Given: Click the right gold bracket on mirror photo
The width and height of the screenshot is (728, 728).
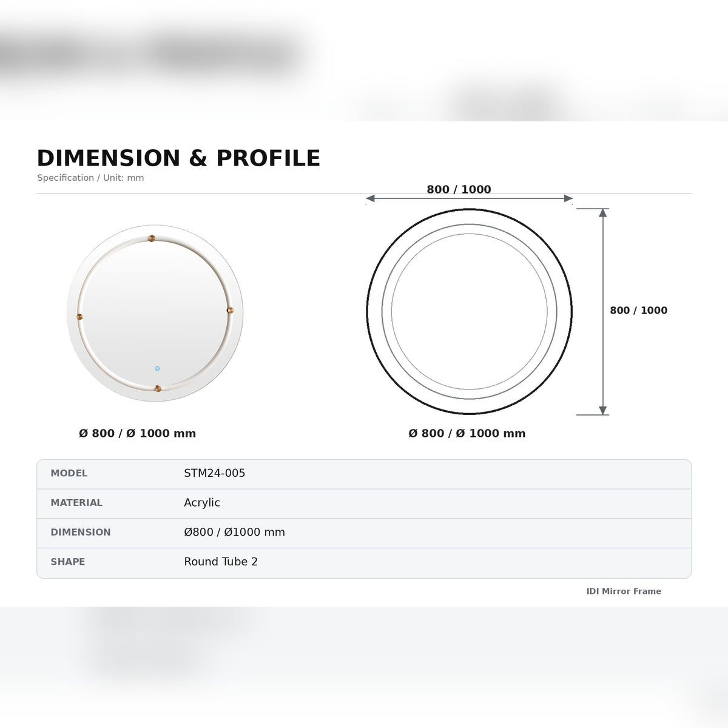Looking at the screenshot, I should (230, 310).
